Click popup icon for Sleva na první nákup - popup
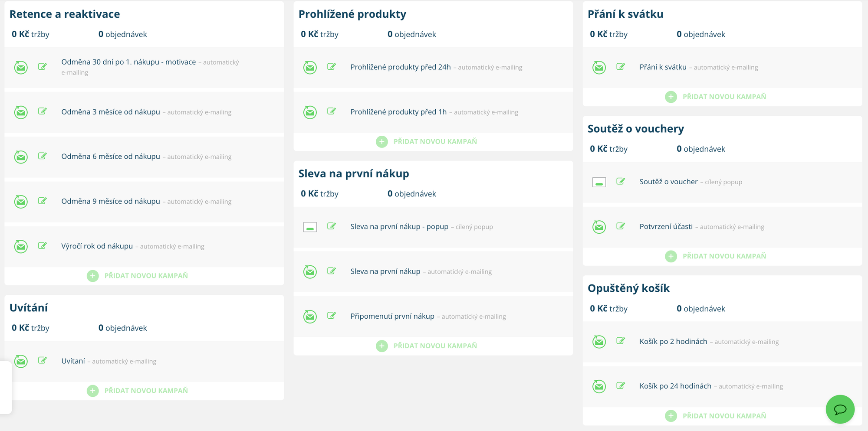Screen dimensions: 868x431 pos(310,227)
